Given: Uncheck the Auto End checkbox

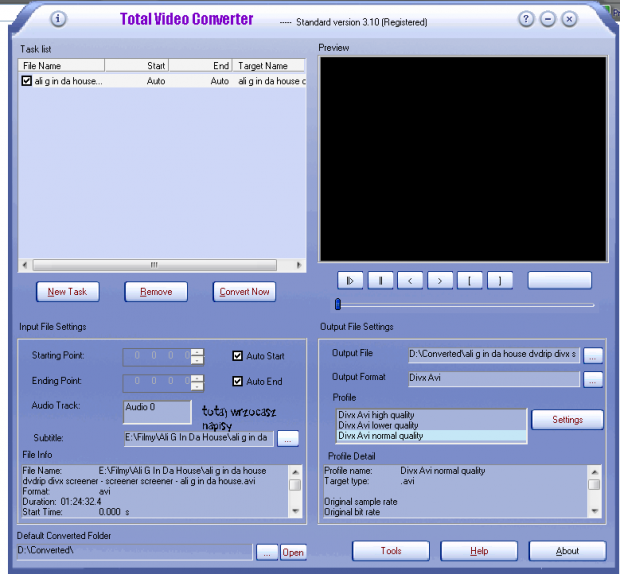Looking at the screenshot, I should tap(238, 381).
